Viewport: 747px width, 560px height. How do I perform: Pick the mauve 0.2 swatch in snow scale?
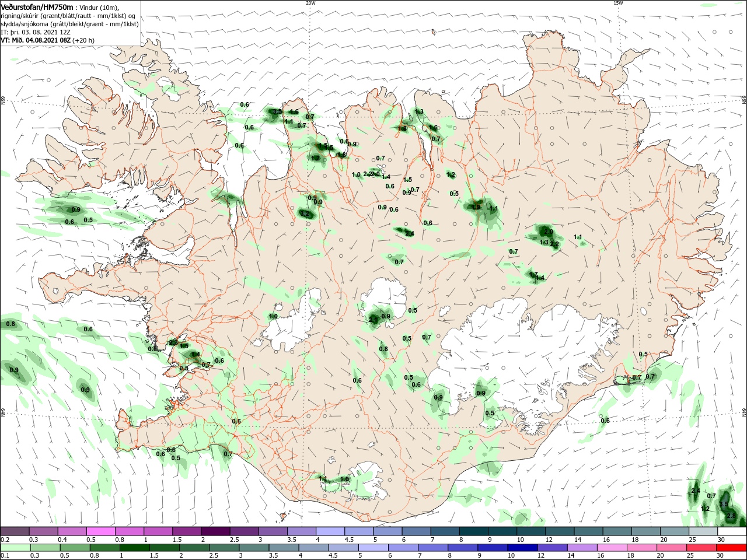tap(15, 531)
